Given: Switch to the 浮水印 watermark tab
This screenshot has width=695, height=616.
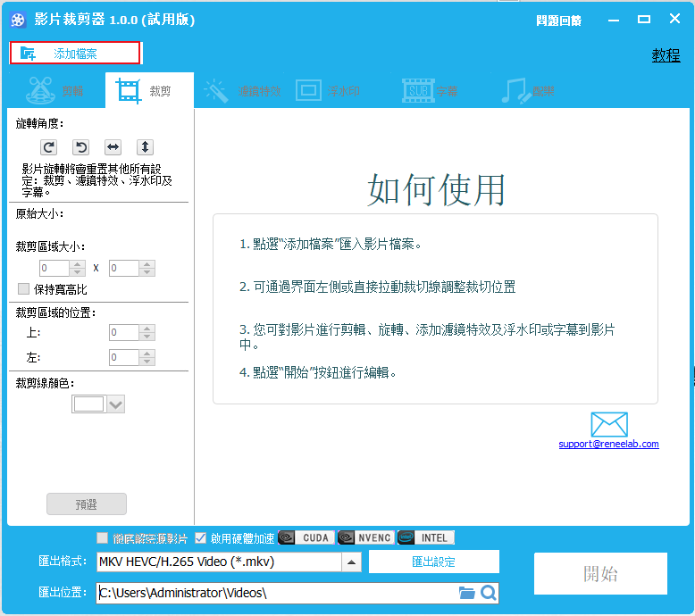Looking at the screenshot, I should point(328,91).
